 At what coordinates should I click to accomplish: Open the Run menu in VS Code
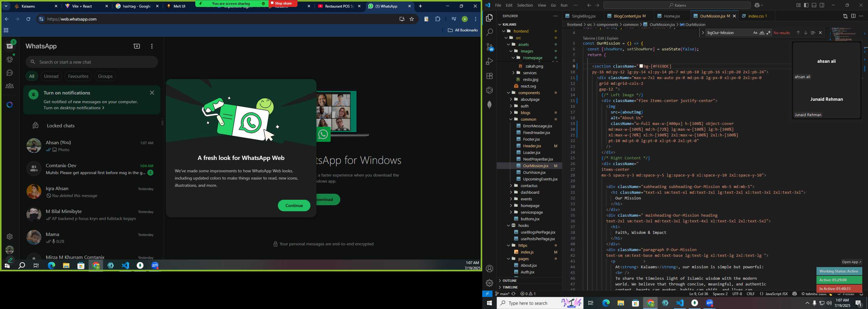point(564,5)
